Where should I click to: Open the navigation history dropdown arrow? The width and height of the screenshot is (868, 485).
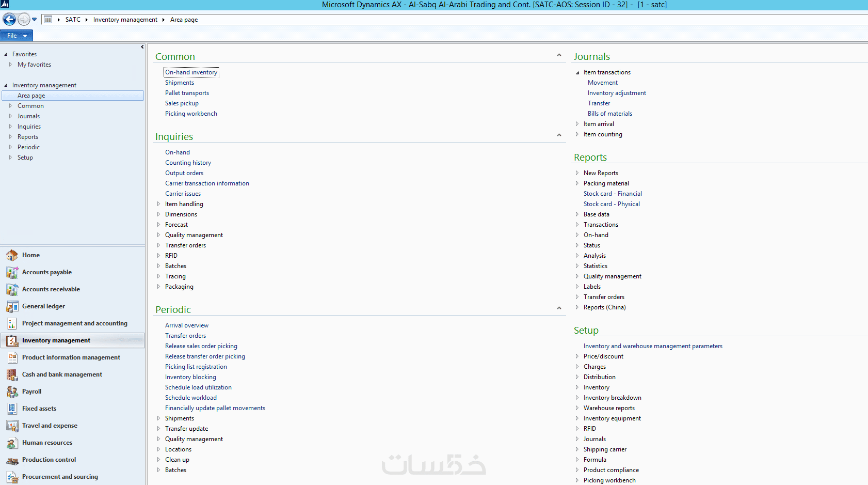coord(35,20)
